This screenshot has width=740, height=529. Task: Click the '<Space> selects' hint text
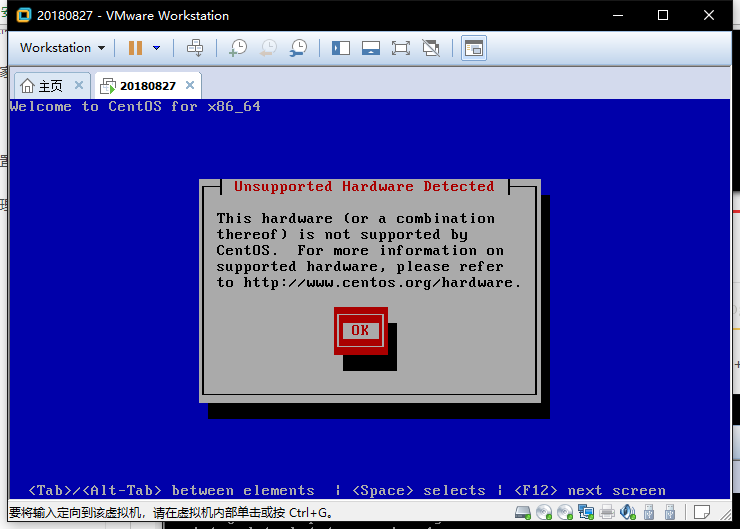pos(419,491)
